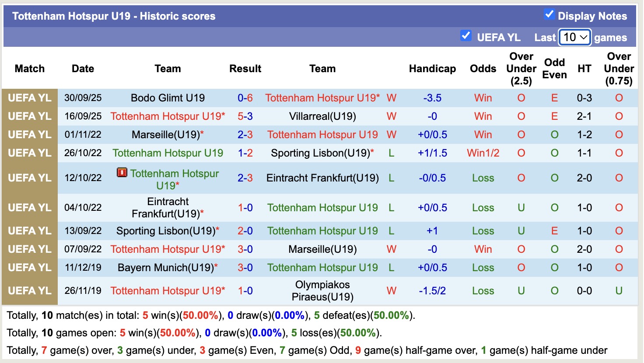Screen dimensions: 644x363
Task: Expand the number-of-games combo box
Action: coord(574,38)
